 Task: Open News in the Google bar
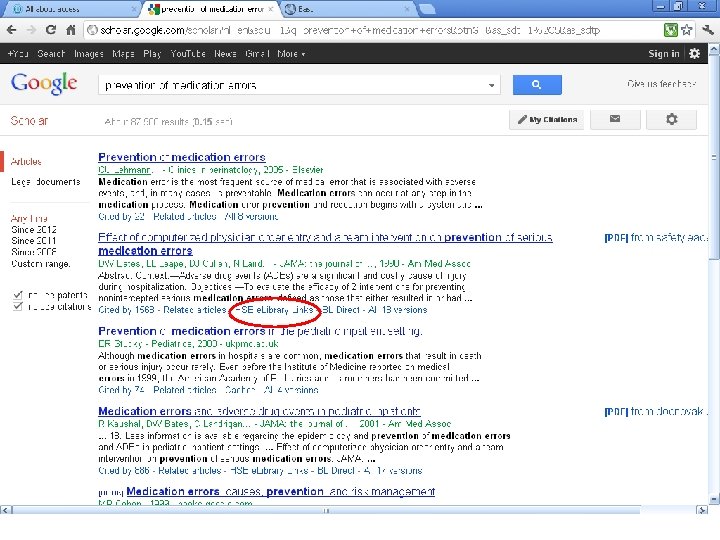coord(225,54)
